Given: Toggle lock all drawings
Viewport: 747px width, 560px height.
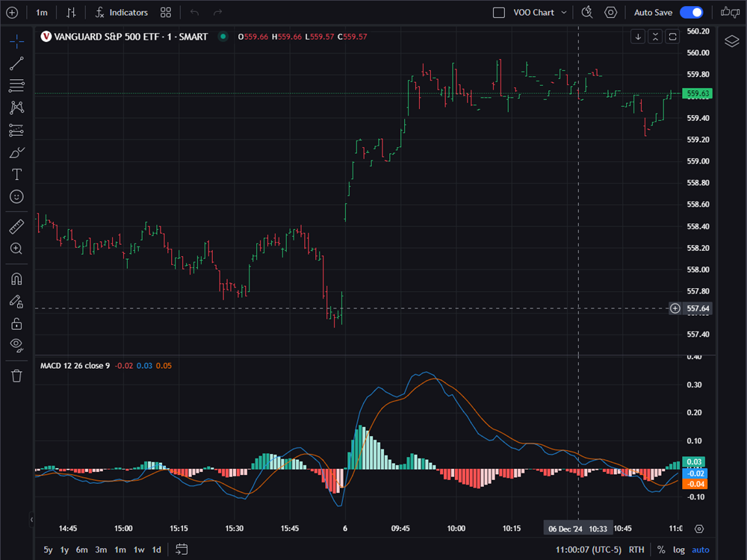Looking at the screenshot, I should [x=16, y=324].
